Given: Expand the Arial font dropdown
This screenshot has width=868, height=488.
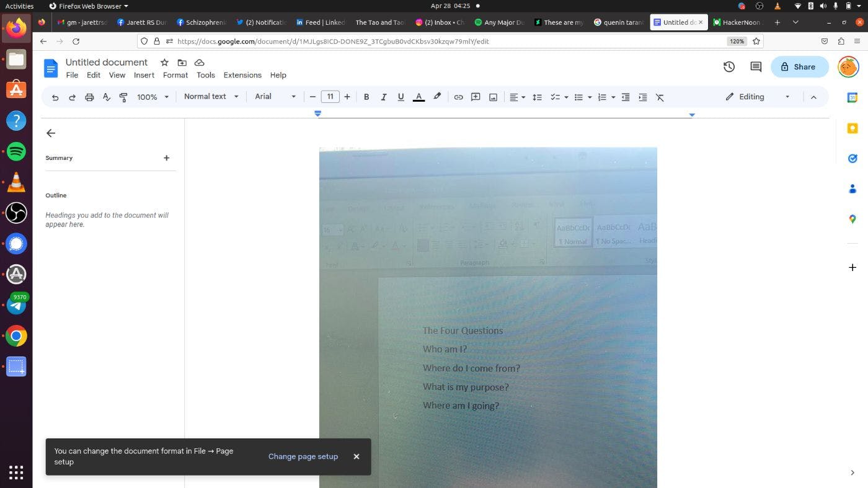Looking at the screenshot, I should tap(275, 97).
